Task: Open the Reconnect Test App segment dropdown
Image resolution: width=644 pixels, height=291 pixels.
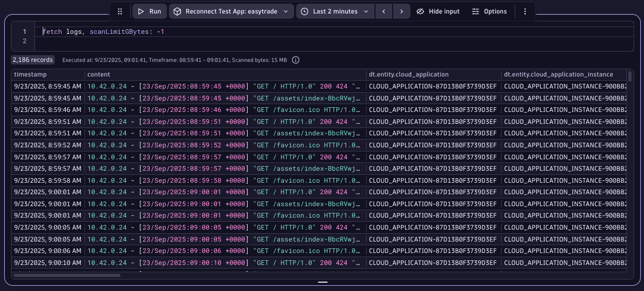Action: coord(231,11)
